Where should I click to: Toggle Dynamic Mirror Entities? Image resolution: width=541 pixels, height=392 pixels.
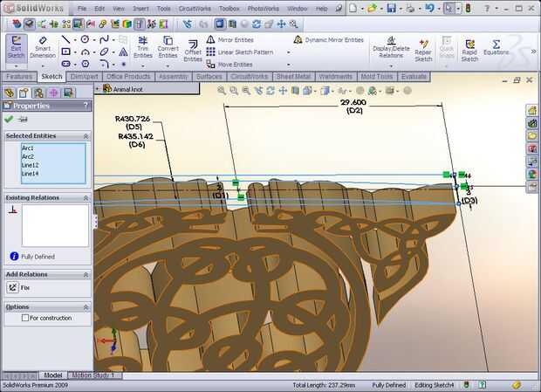click(329, 40)
